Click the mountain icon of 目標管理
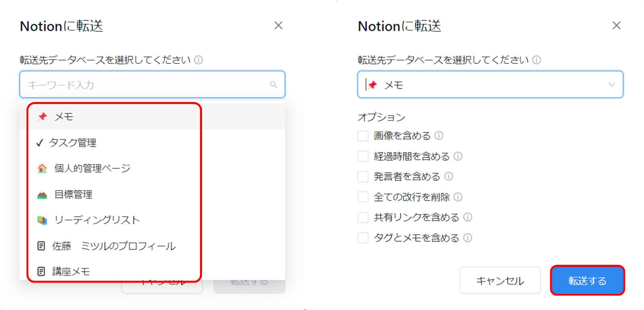Screen dimensions: 644x310 [42, 195]
